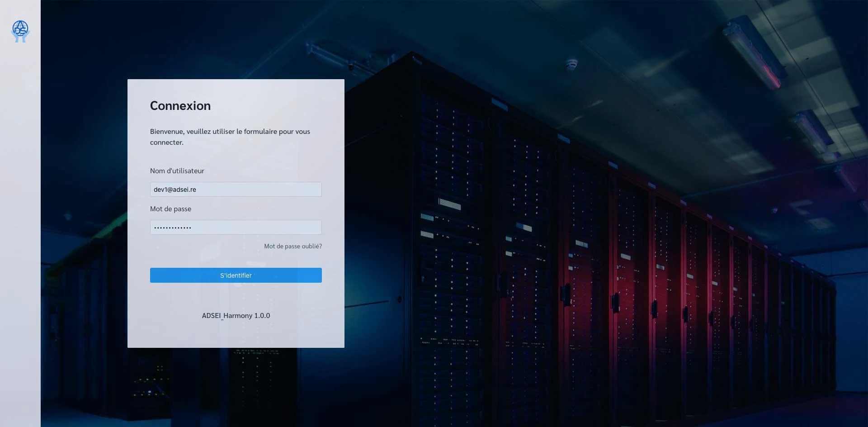The width and height of the screenshot is (868, 427).
Task: Click the ADSEI_Harmony 1.0.0 version text
Action: [236, 316]
